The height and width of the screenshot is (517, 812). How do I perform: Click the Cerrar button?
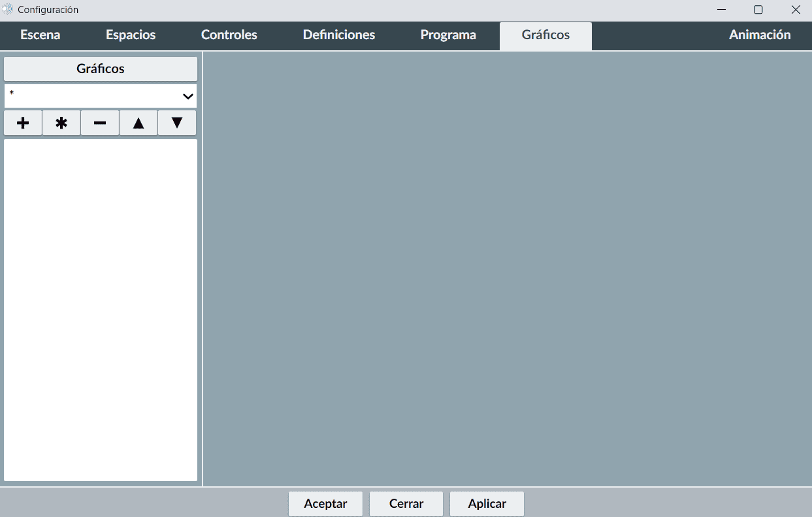pos(406,504)
